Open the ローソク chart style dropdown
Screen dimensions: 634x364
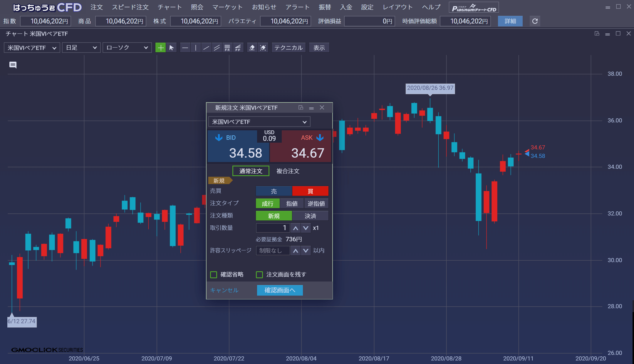pyautogui.click(x=127, y=48)
